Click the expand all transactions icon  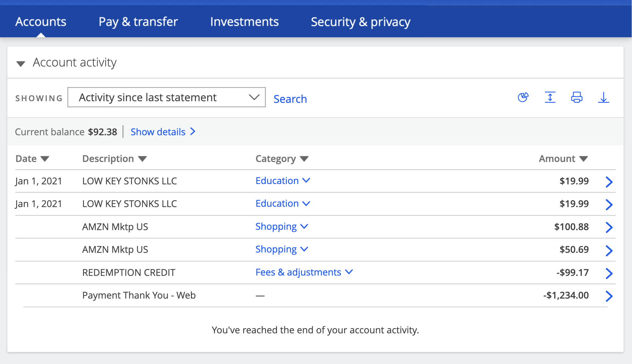[550, 97]
